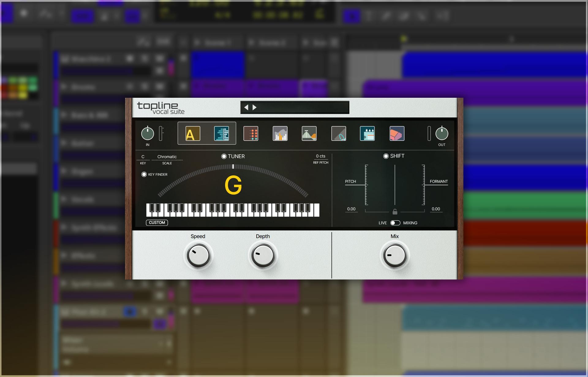Open the green hill compressor module icon
The width and height of the screenshot is (588, 377).
(x=309, y=134)
